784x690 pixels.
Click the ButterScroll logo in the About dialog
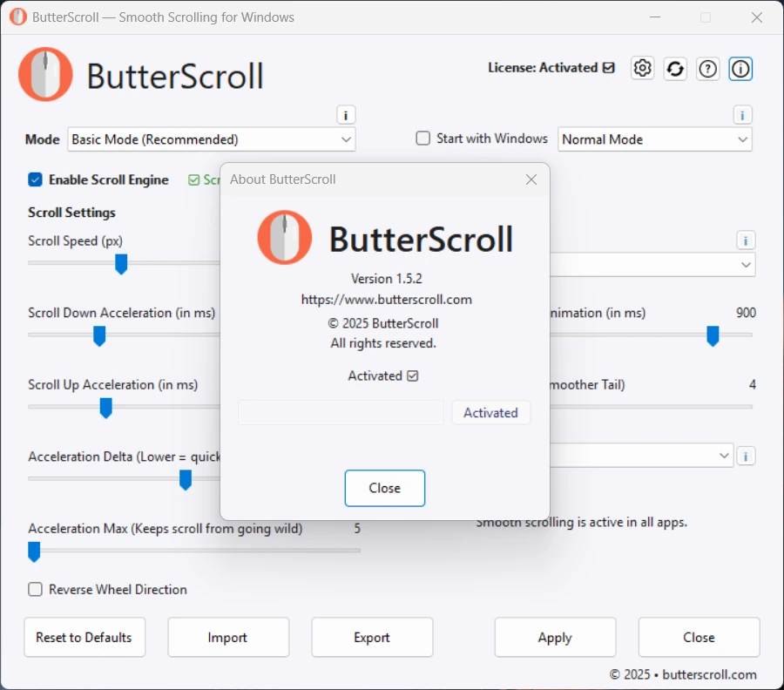(285, 237)
